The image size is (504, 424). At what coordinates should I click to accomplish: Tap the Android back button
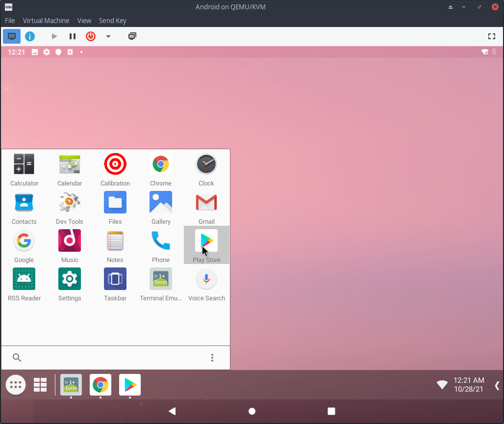(172, 411)
